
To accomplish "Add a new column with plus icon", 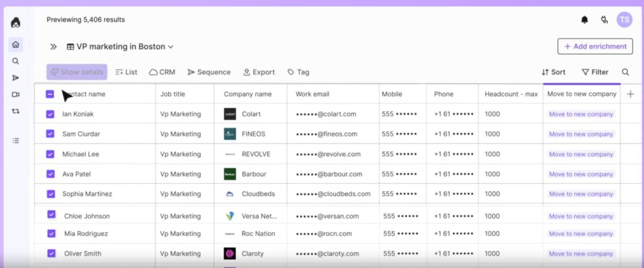I will (631, 94).
